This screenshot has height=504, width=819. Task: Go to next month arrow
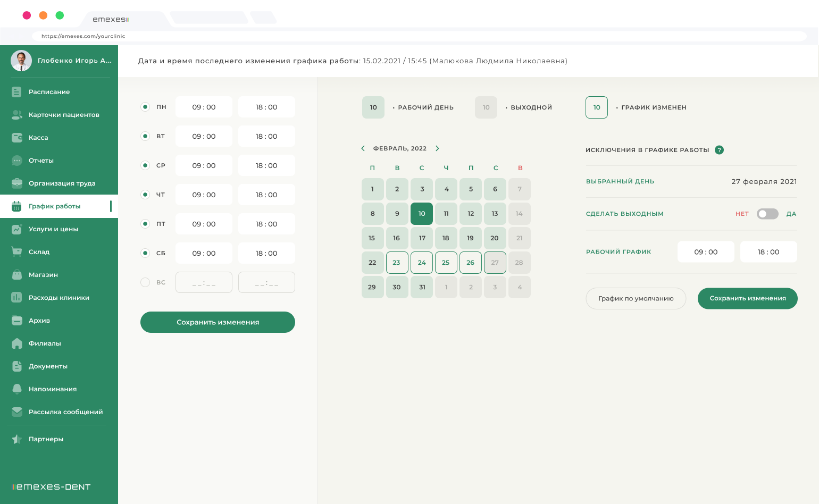click(437, 148)
